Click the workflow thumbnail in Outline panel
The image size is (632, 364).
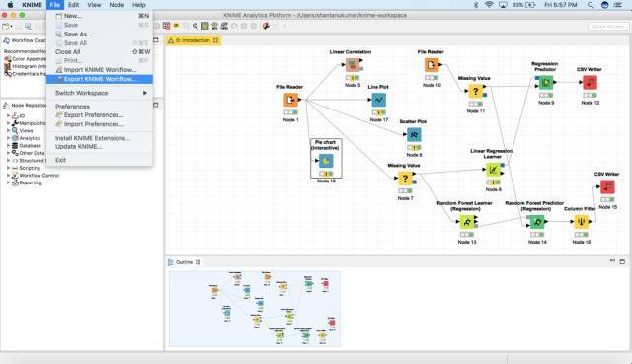tap(255, 309)
